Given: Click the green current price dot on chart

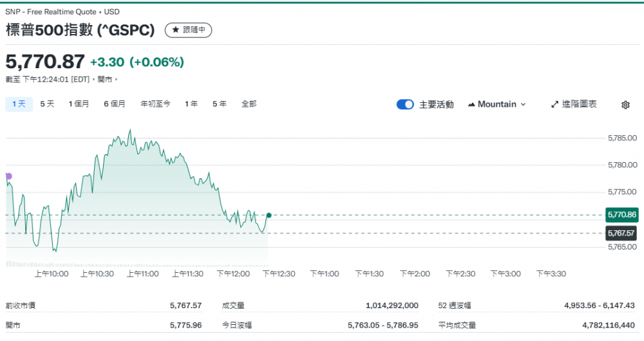Looking at the screenshot, I should pos(269,216).
